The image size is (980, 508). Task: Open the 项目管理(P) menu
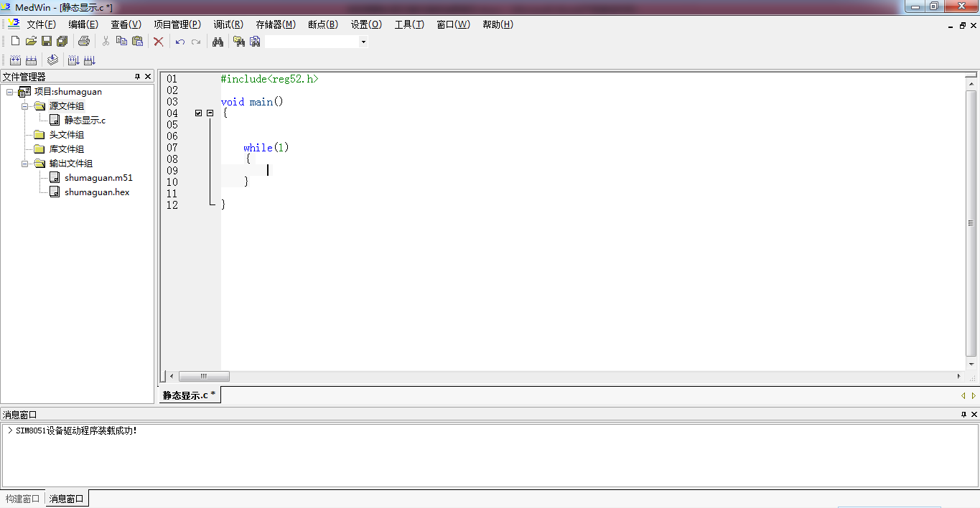click(x=177, y=24)
